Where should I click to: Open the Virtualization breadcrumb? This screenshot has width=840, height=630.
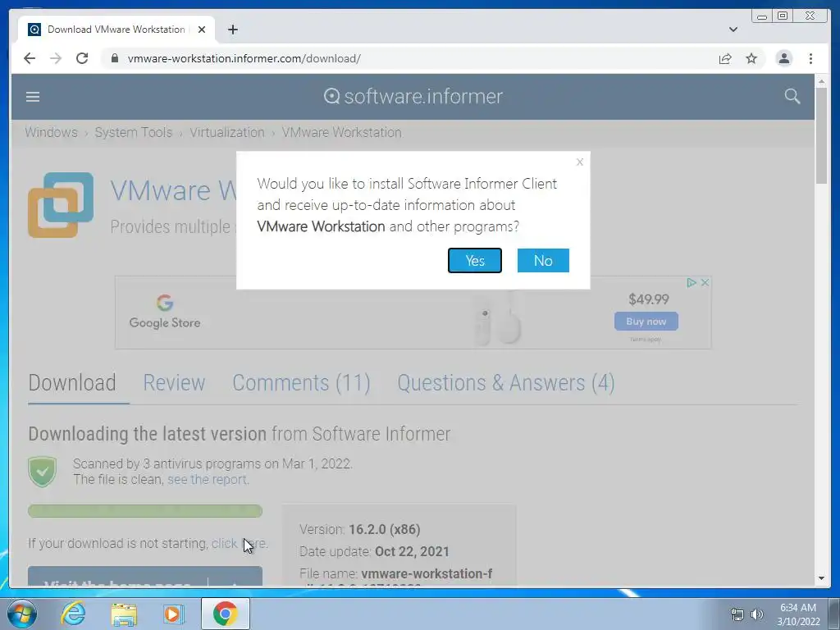coord(227,132)
